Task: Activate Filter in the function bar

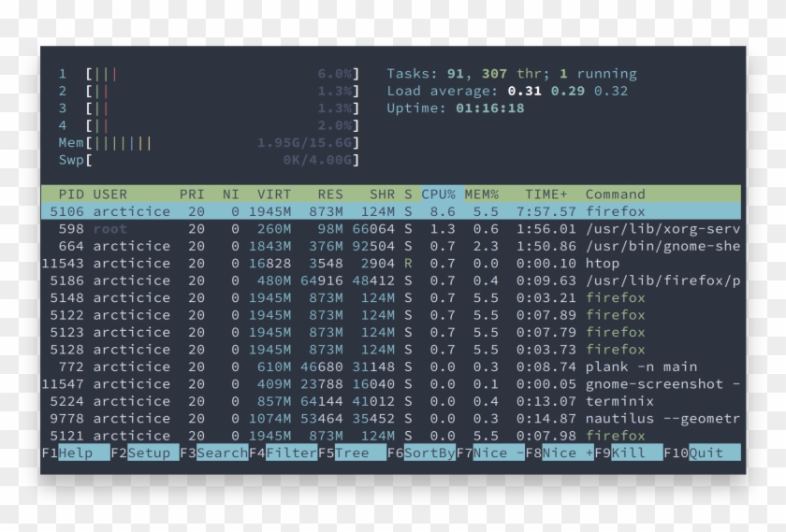Action: point(291,453)
